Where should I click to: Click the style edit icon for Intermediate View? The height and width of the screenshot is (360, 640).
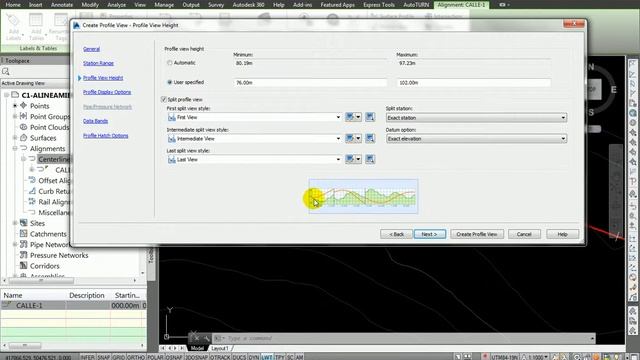coord(350,139)
